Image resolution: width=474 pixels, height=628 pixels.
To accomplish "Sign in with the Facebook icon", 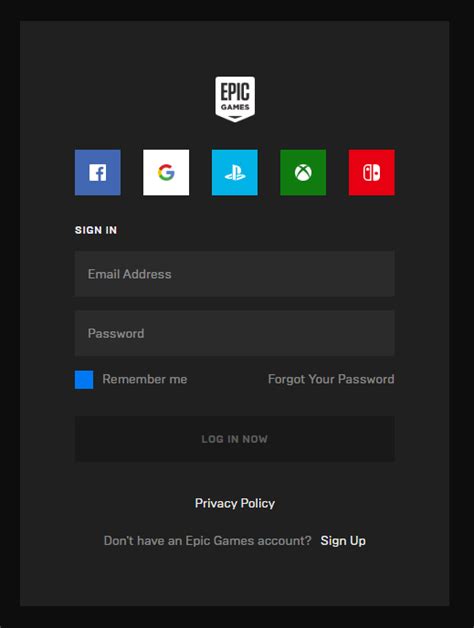I will 97,173.
